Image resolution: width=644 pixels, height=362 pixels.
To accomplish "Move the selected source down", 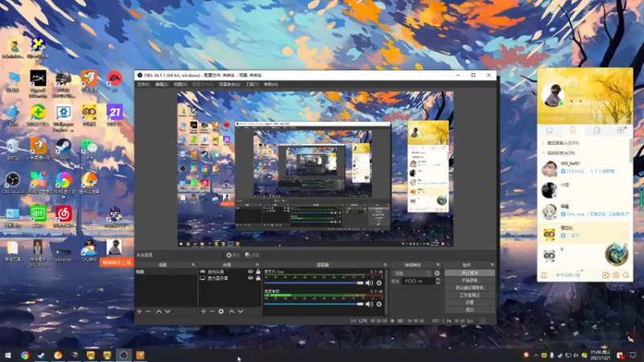I will pos(241,311).
